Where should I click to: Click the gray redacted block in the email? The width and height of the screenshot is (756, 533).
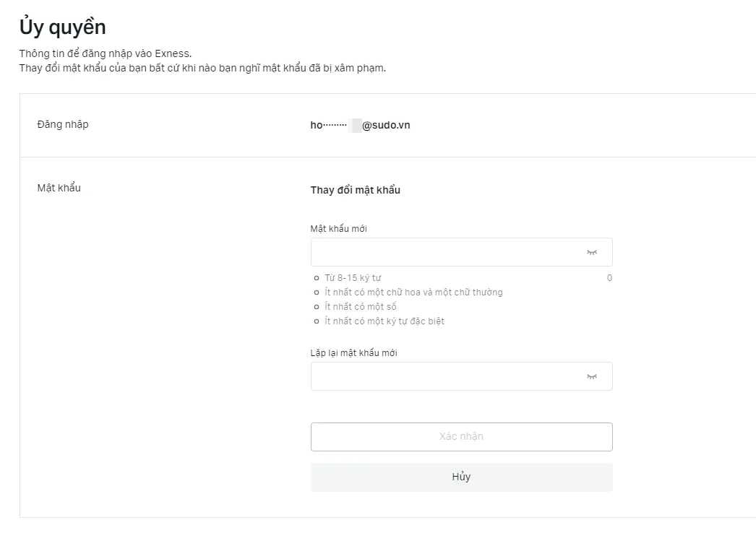pos(357,125)
